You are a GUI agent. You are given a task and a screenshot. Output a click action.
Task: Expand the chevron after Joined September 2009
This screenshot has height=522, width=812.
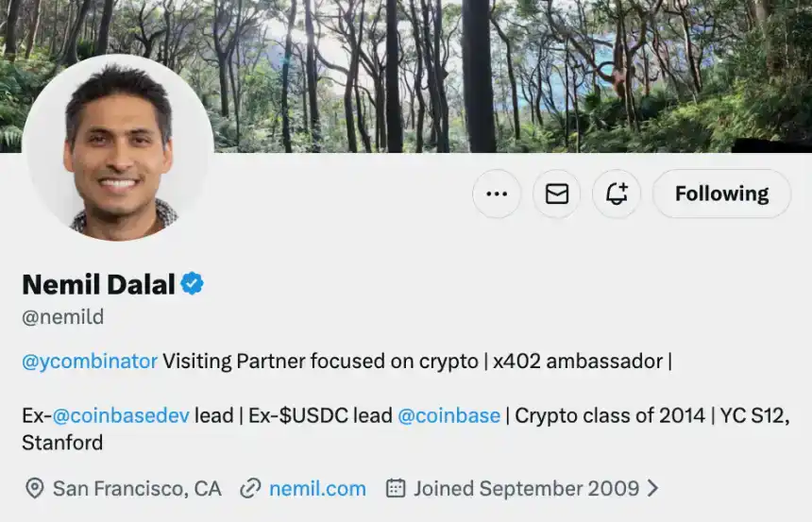[x=652, y=488]
